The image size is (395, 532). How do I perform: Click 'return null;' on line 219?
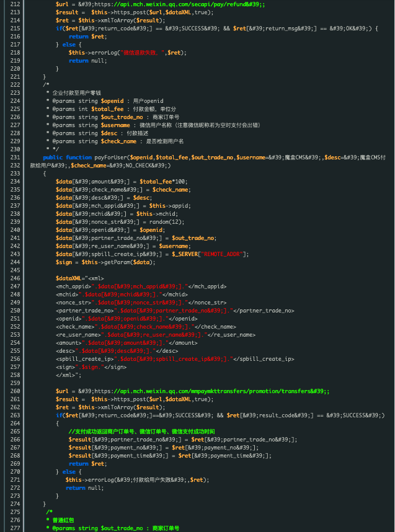88,61
